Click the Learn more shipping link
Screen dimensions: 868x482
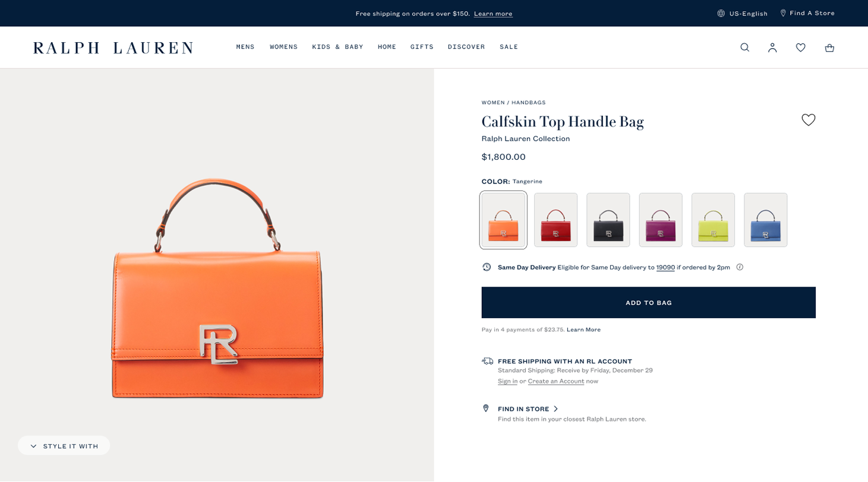(493, 14)
